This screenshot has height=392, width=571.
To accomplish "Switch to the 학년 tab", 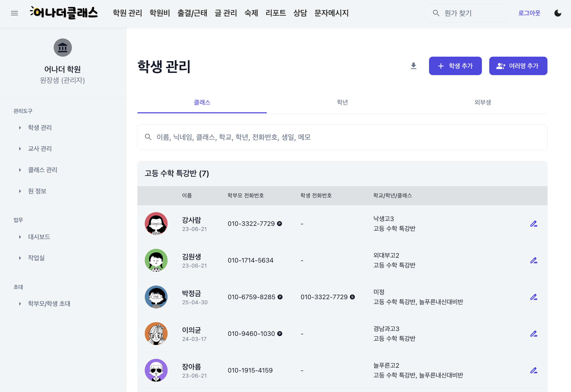I will (x=342, y=102).
